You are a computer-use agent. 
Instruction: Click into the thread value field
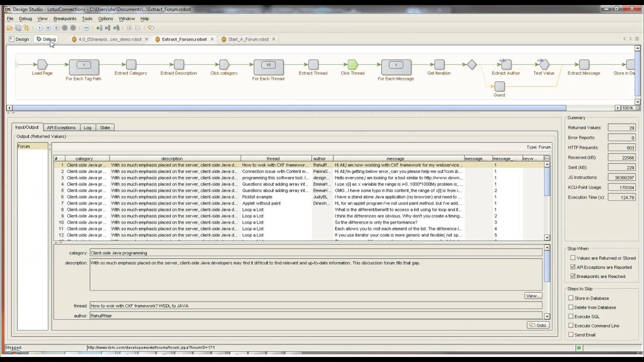point(316,306)
